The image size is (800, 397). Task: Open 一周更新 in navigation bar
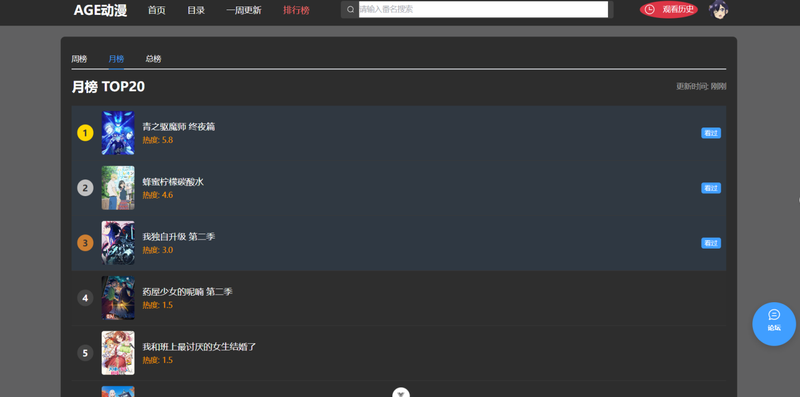click(244, 10)
